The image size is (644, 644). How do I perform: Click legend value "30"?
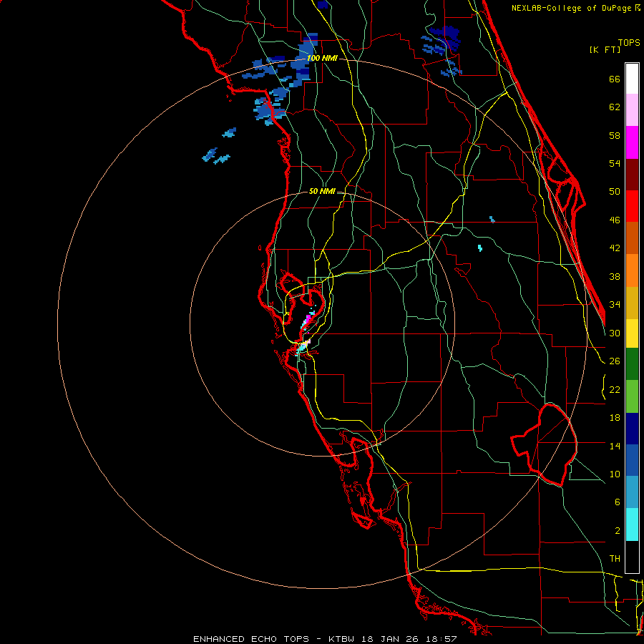(x=615, y=333)
